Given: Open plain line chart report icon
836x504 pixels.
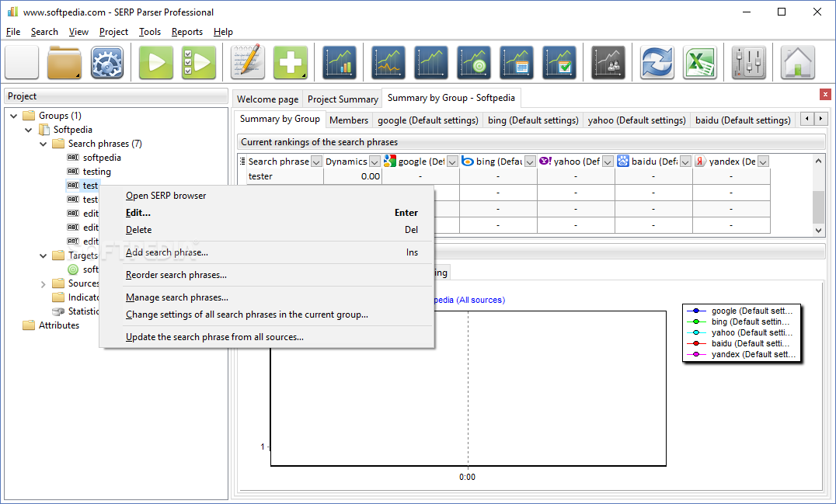Looking at the screenshot, I should point(430,62).
